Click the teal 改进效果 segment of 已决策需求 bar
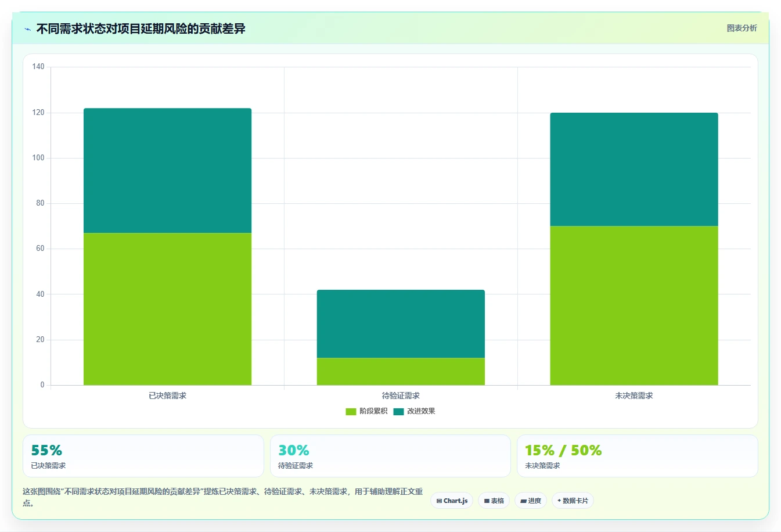 coord(167,170)
